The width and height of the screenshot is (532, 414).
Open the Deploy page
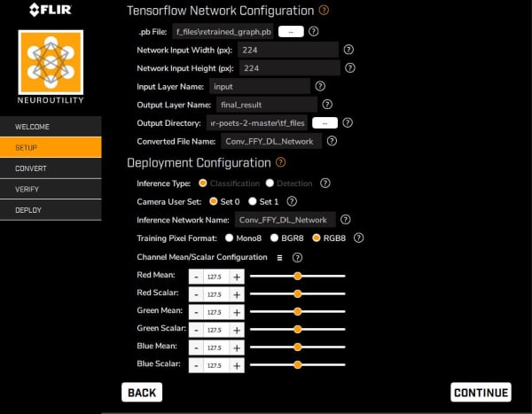(51, 210)
